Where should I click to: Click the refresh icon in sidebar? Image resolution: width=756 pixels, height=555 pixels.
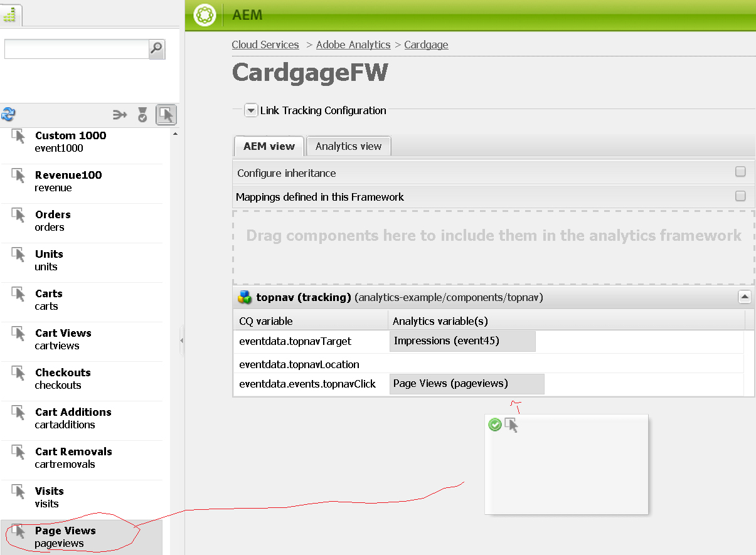pyautogui.click(x=8, y=114)
